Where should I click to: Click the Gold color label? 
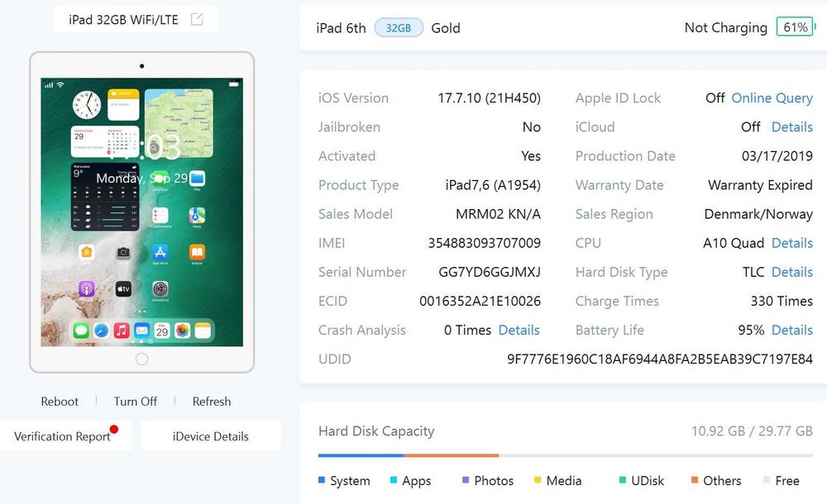446,28
